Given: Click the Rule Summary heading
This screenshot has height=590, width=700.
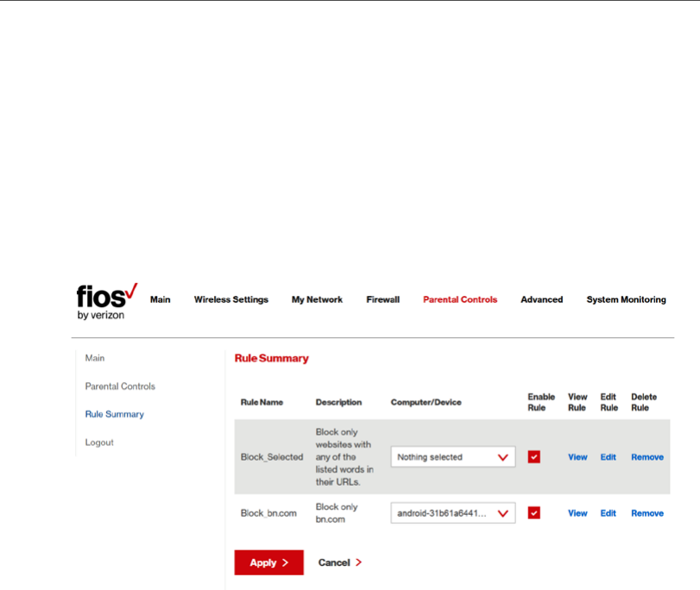Looking at the screenshot, I should pos(271,358).
